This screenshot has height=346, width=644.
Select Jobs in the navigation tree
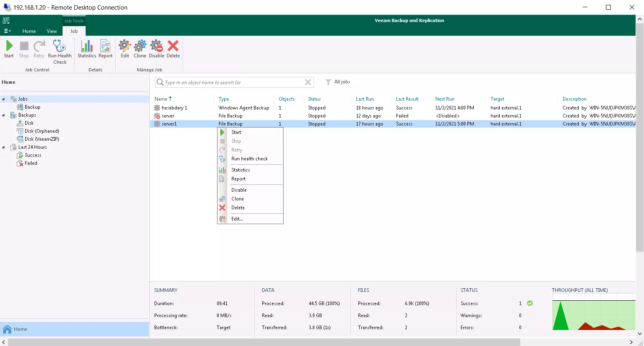point(23,99)
